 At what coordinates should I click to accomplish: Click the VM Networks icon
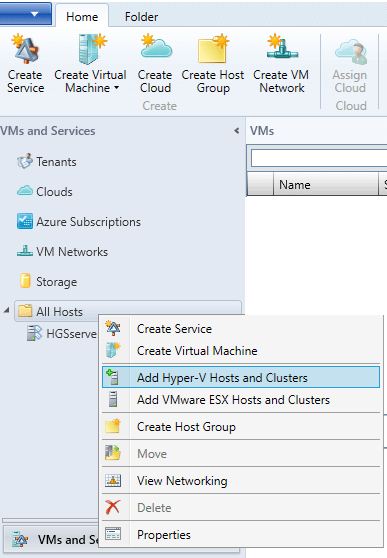coord(25,251)
